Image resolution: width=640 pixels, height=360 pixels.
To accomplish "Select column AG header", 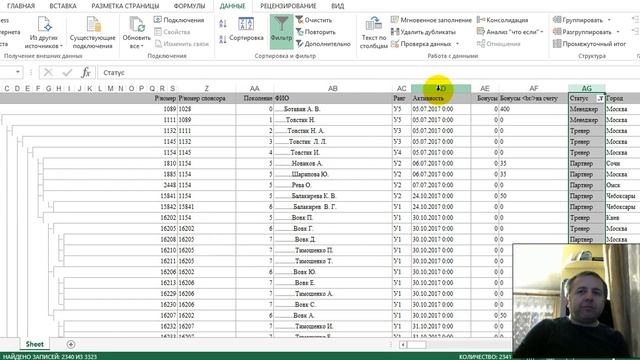I will coord(587,89).
